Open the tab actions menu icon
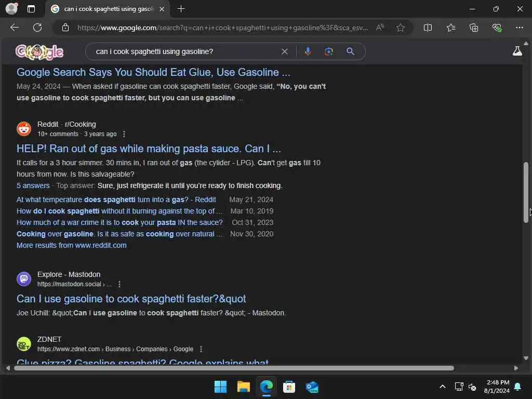This screenshot has width=532, height=399. click(31, 9)
